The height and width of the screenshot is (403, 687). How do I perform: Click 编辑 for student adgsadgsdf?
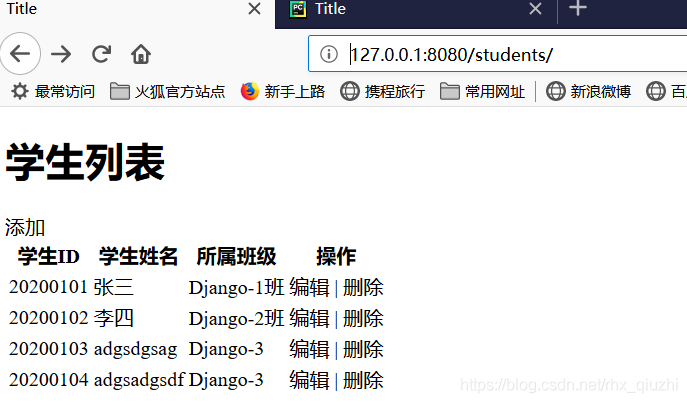coord(309,380)
